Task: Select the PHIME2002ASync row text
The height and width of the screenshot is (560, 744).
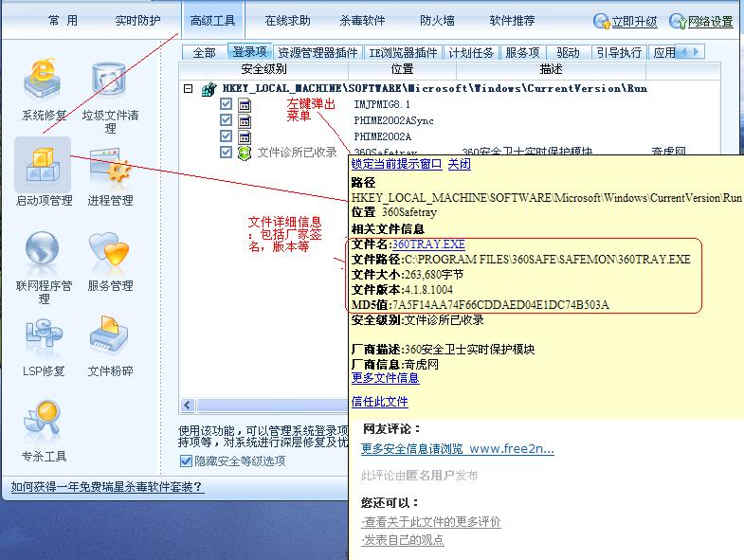Action: tap(394, 120)
